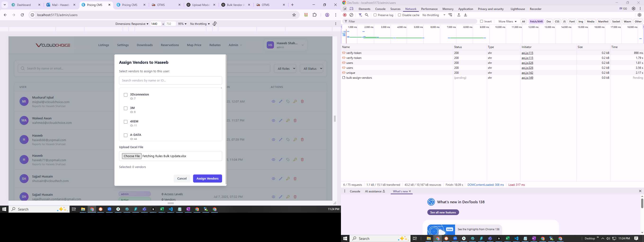Open the All Roles dropdown
This screenshot has height=242, width=644.
pos(285,69)
